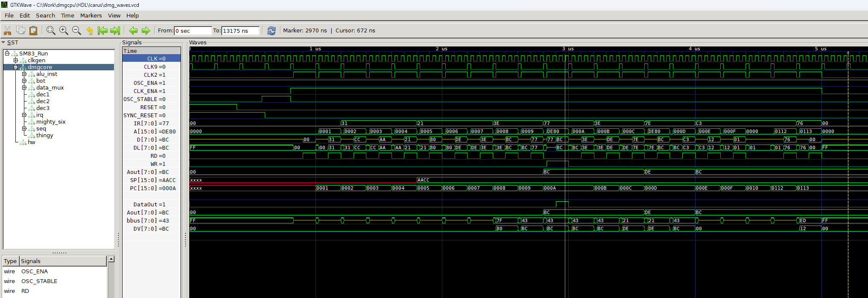The height and width of the screenshot is (298, 868).
Task: Select the CLK =0 signal row
Action: tap(152, 58)
